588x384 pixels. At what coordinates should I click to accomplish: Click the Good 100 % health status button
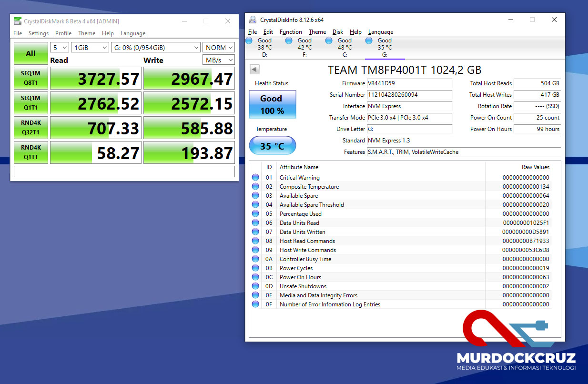click(x=272, y=104)
